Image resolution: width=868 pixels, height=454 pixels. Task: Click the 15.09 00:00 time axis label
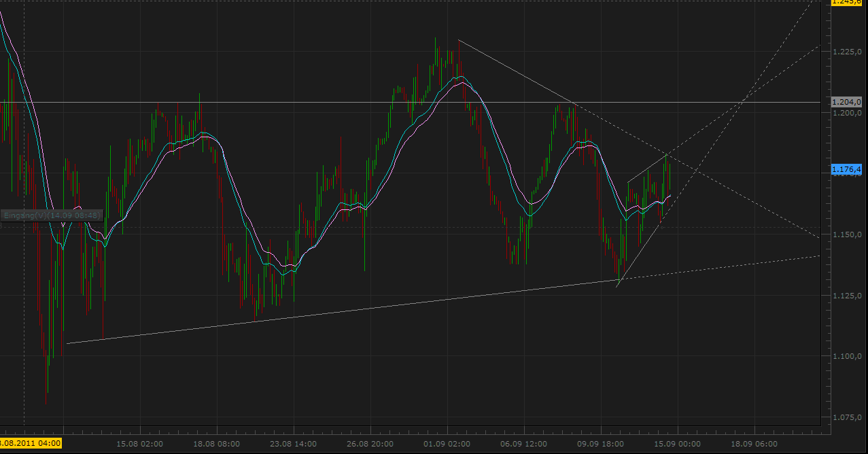pyautogui.click(x=677, y=444)
